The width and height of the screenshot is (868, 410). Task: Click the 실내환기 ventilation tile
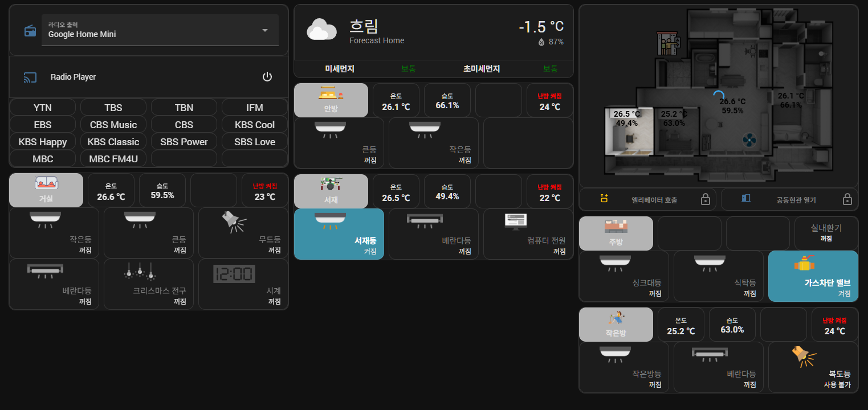[x=826, y=233]
